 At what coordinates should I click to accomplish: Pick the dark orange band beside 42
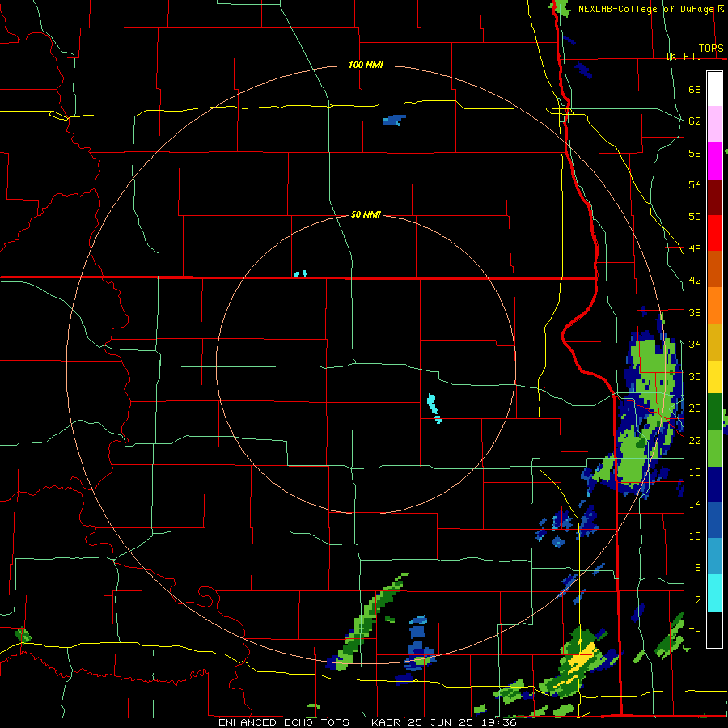[x=714, y=269]
